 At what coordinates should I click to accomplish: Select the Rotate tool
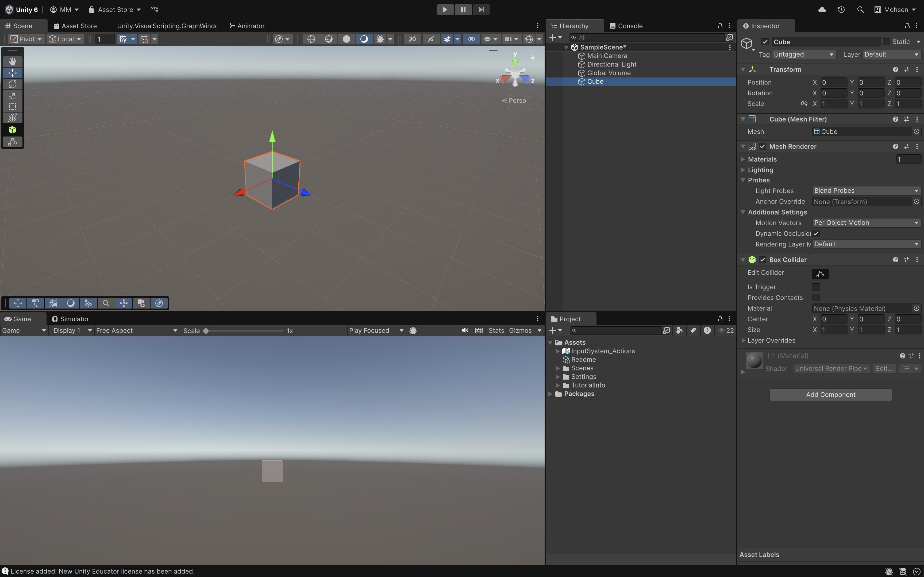[x=12, y=84]
